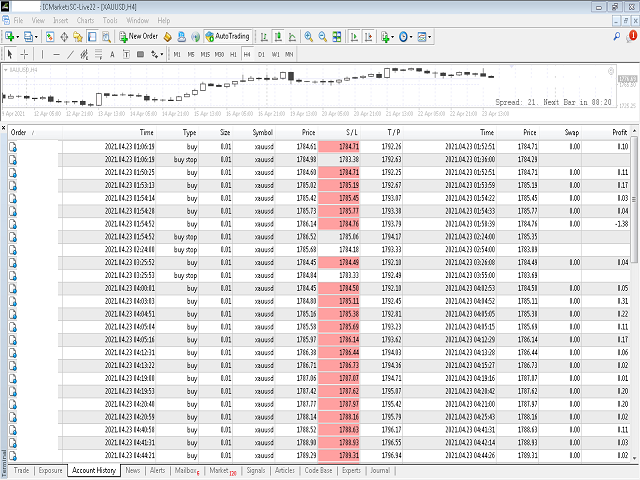Switch to D1 timeframe

click(x=261, y=54)
